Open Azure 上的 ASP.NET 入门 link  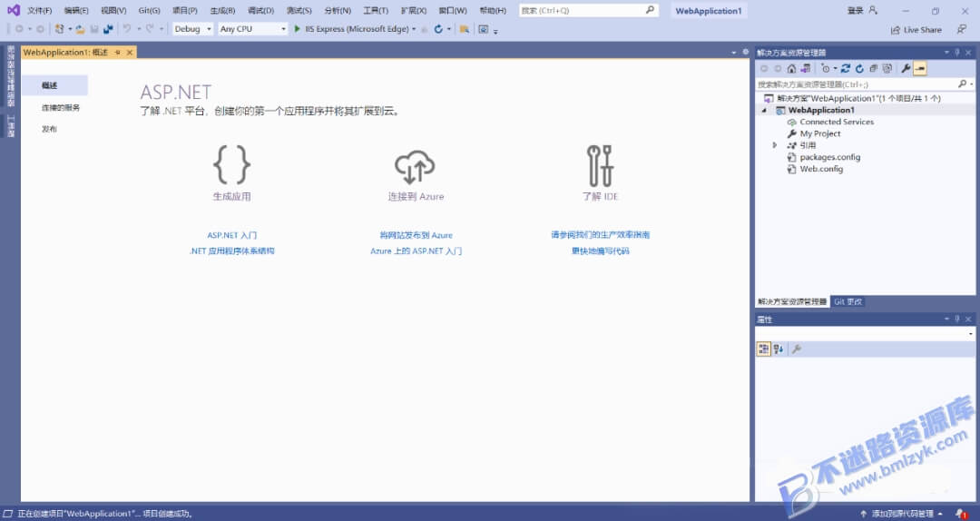click(x=416, y=251)
